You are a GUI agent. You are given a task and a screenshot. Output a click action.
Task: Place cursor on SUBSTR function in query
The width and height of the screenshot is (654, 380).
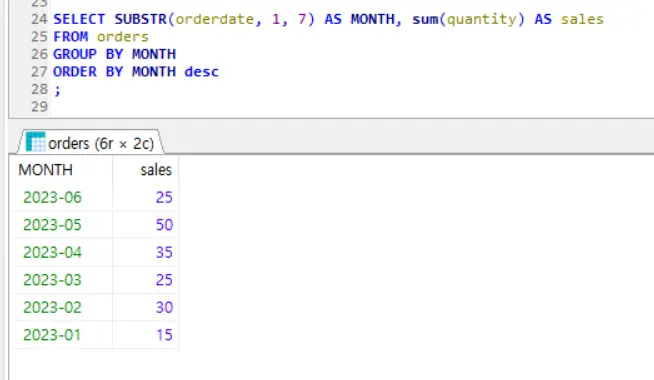point(141,19)
